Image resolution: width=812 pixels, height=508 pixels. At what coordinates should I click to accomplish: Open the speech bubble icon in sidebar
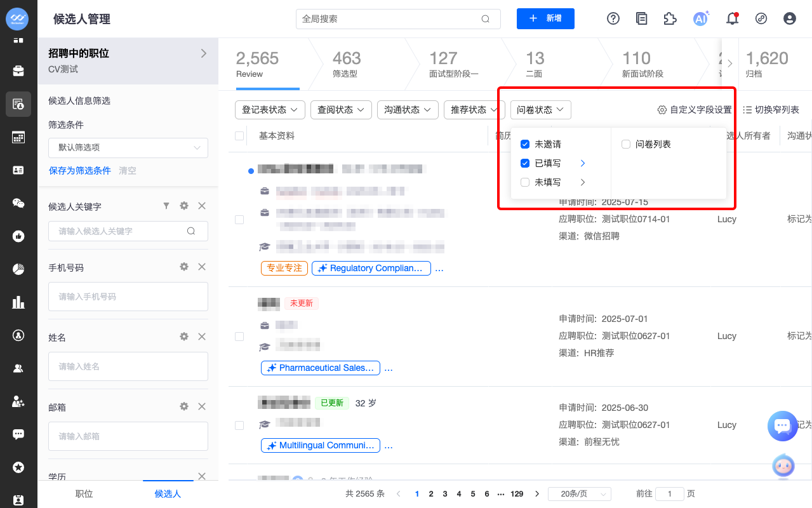tap(18, 434)
